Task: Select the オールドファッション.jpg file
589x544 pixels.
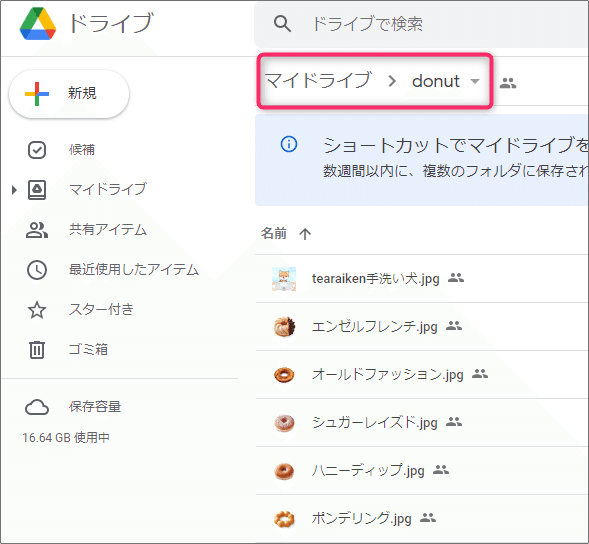Action: (x=422, y=375)
